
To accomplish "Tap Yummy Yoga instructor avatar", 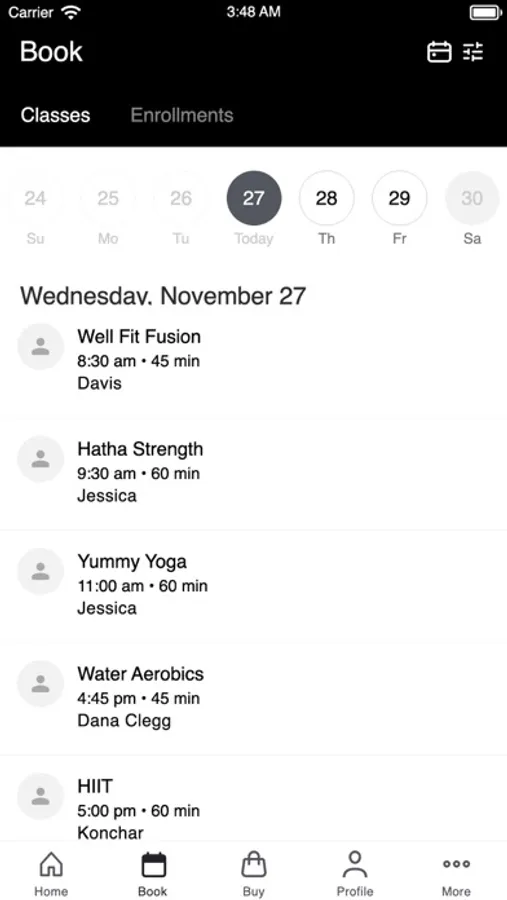I will [40, 571].
